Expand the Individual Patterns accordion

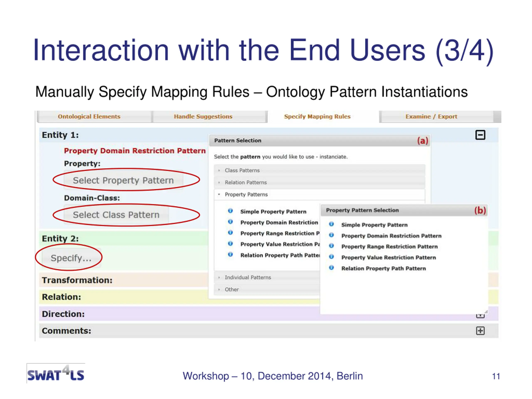[267, 277]
